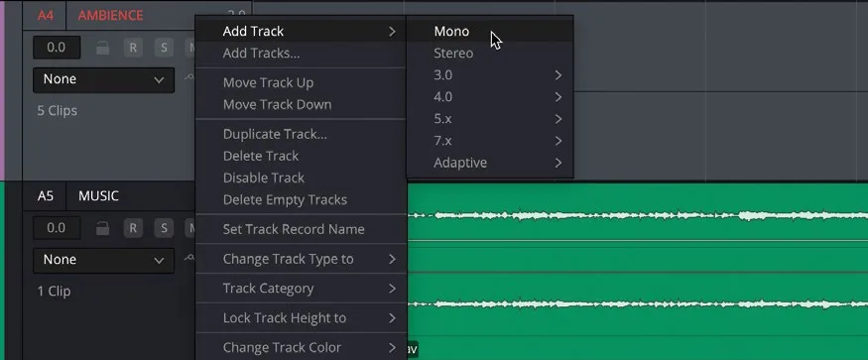Expand the 7.x track format submenu
The height and width of the screenshot is (360, 868).
pyautogui.click(x=489, y=141)
